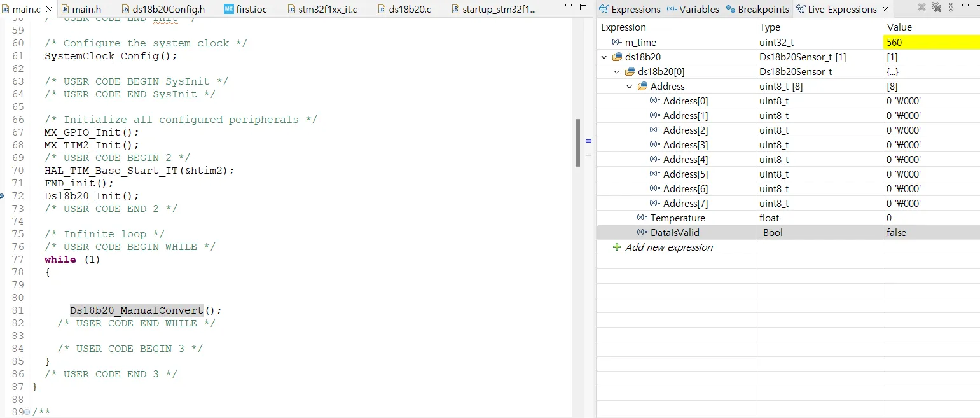Click the main.c file icon in the tab
This screenshot has height=418, width=980.
pos(6,9)
